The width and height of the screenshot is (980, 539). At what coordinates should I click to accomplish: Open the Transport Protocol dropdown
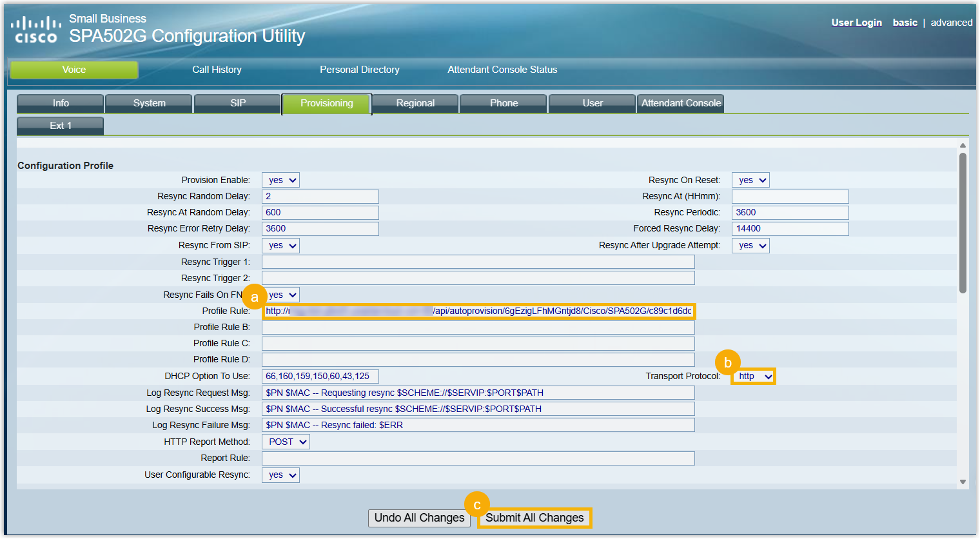753,377
